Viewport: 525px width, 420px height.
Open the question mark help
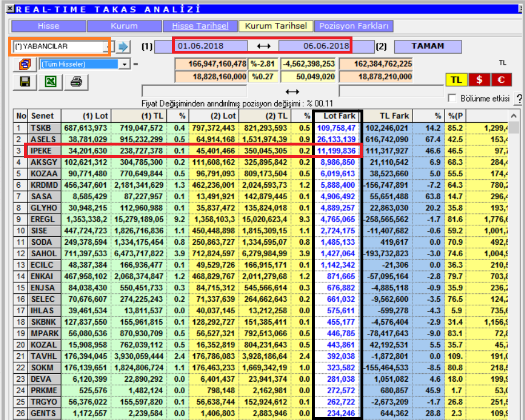pos(519,99)
